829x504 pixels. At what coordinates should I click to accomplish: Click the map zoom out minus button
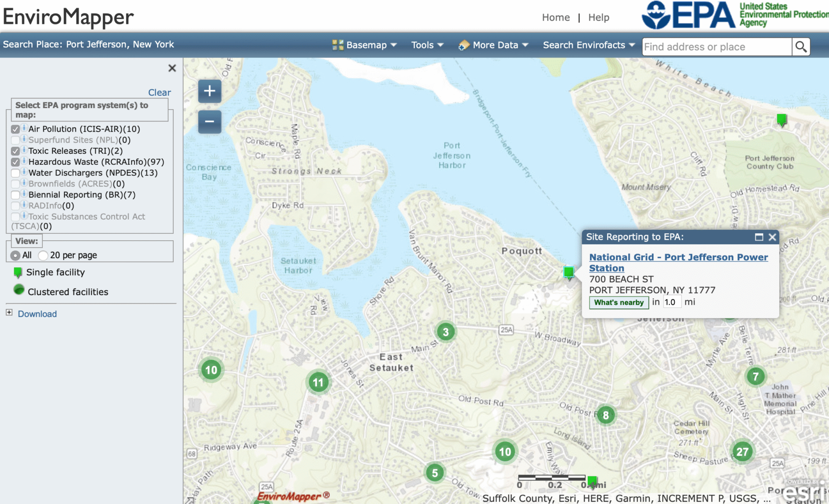(210, 122)
